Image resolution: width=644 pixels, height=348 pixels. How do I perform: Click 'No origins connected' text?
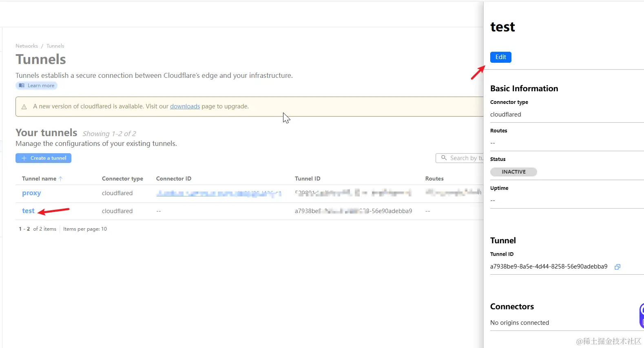520,323
